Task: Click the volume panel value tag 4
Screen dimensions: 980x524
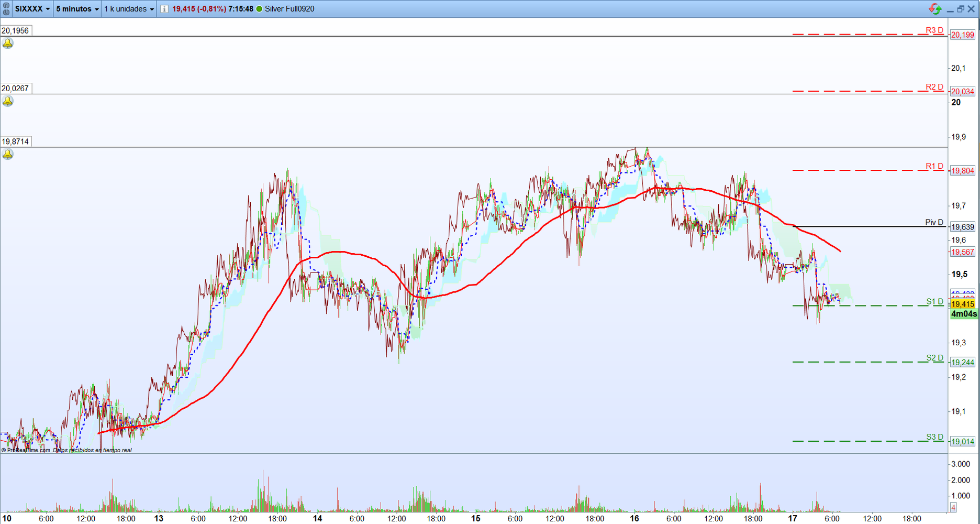Action: click(953, 507)
